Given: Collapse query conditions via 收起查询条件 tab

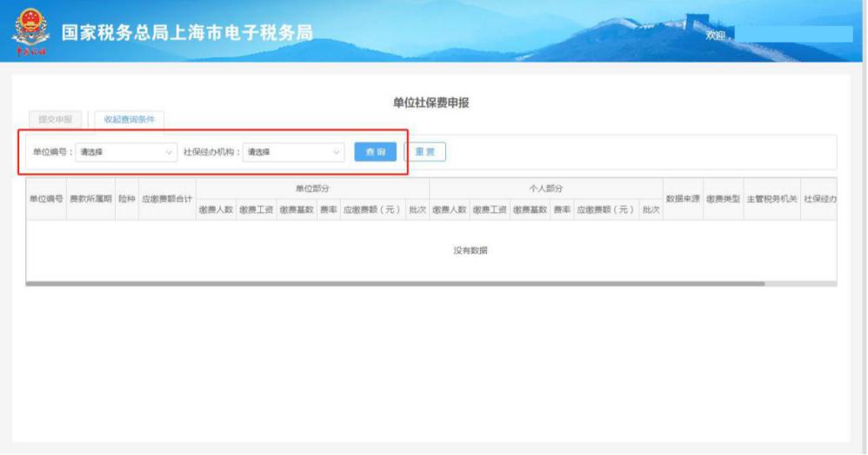Looking at the screenshot, I should tap(130, 119).
